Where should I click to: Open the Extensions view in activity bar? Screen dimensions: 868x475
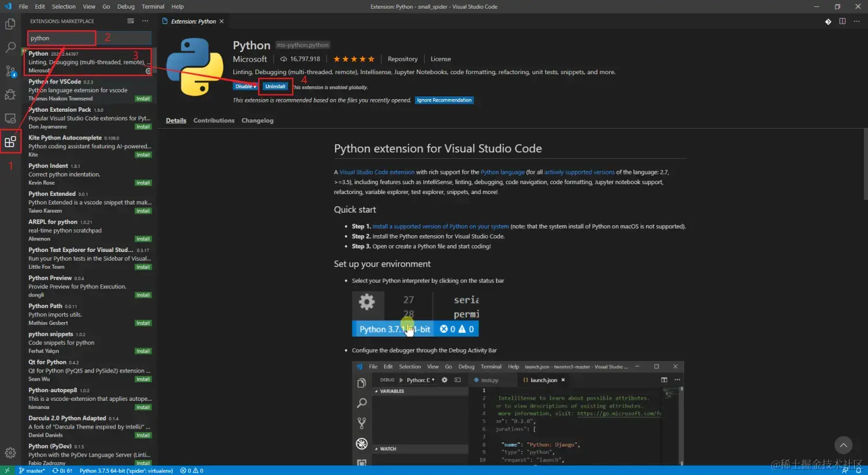point(10,141)
